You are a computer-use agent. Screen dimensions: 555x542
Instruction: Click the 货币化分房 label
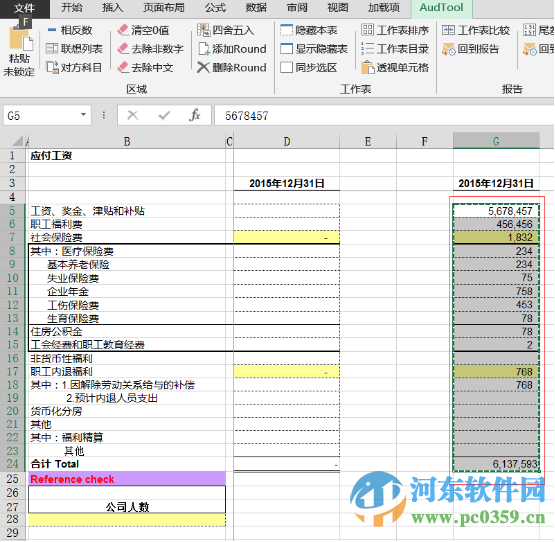[56, 411]
